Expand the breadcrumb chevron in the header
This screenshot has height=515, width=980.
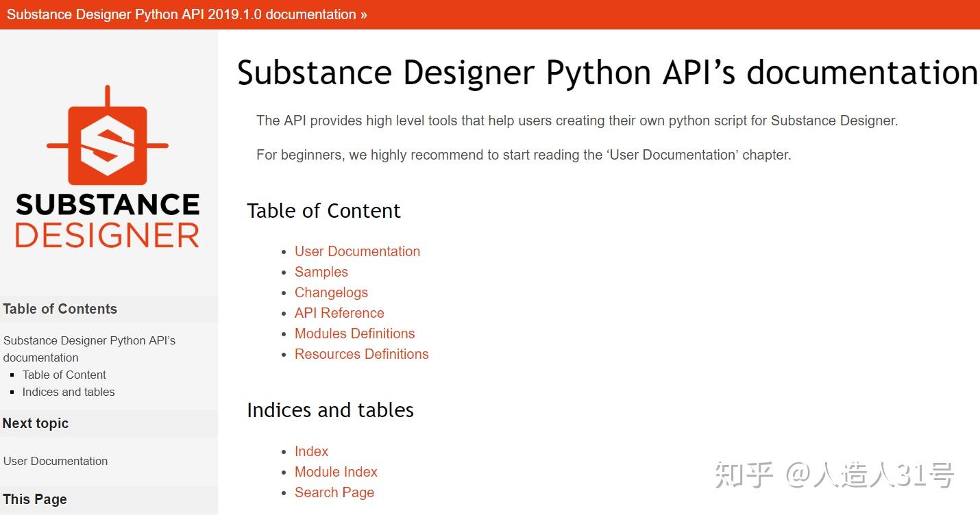pos(365,14)
